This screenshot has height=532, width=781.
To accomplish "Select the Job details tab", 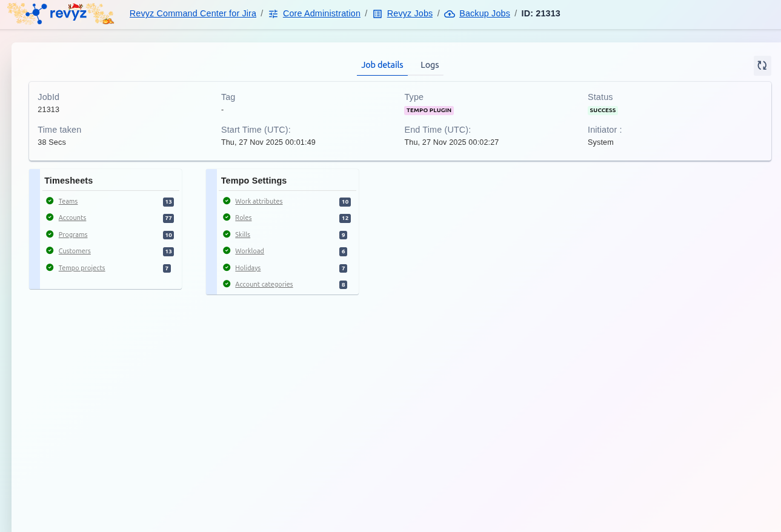I will pyautogui.click(x=382, y=65).
